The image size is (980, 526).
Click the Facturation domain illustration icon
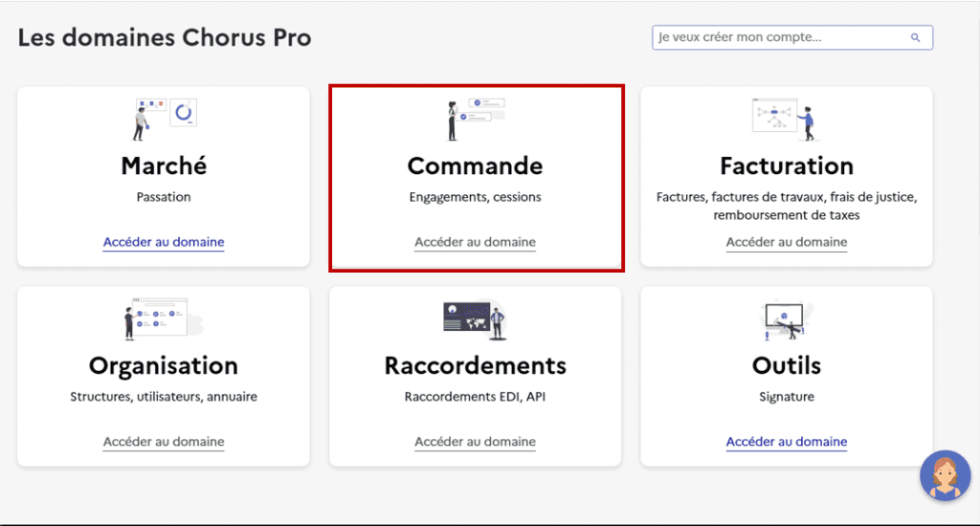tap(785, 118)
